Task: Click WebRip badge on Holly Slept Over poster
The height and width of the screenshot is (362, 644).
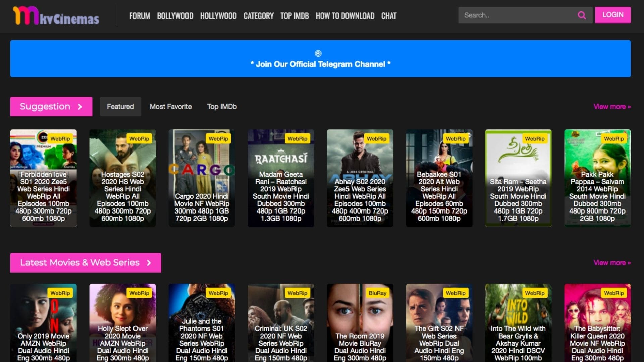Action: tap(139, 293)
